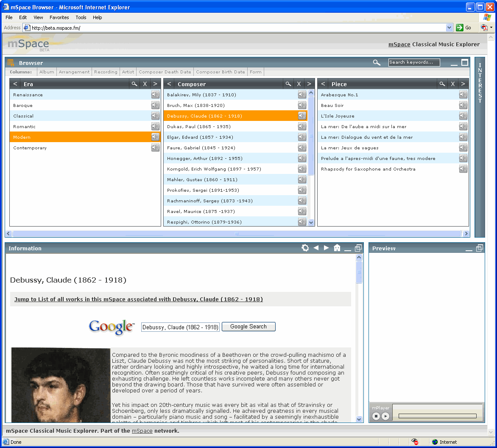Viewport: 497px width, 448px height.
Task: Play audio preview for Balakirev, Mily
Action: 302,95
